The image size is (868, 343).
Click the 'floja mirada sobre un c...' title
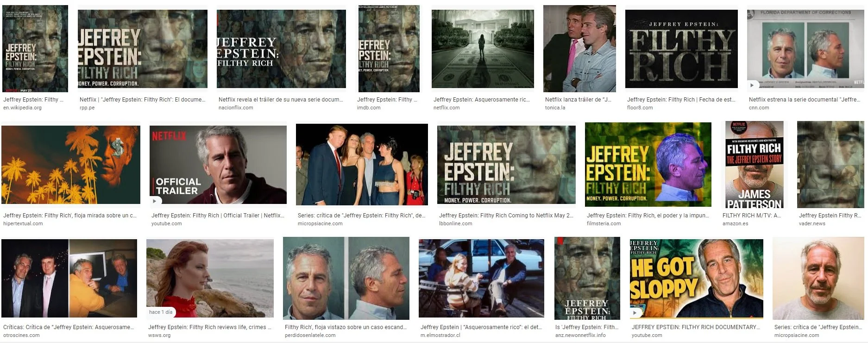[x=69, y=216]
